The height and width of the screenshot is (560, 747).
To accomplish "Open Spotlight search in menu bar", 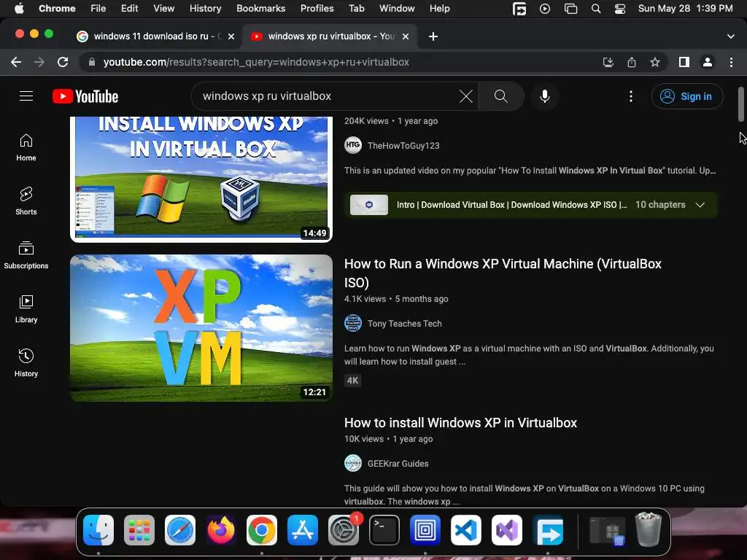I will (595, 9).
